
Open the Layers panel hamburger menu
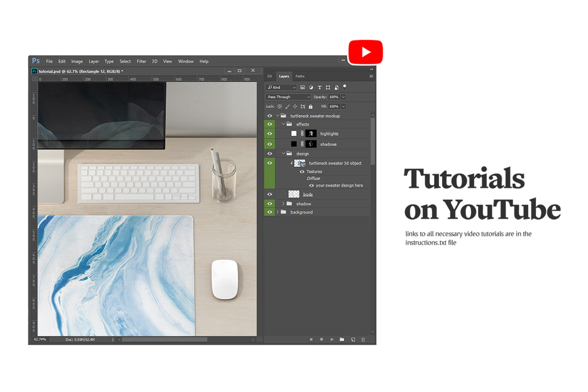(x=371, y=76)
